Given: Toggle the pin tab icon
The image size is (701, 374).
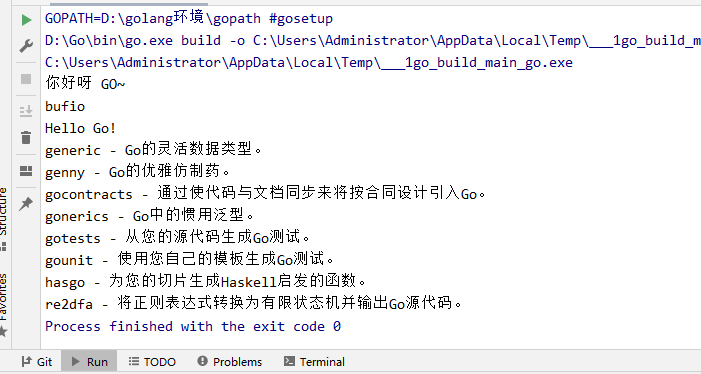Looking at the screenshot, I should tap(26, 204).
